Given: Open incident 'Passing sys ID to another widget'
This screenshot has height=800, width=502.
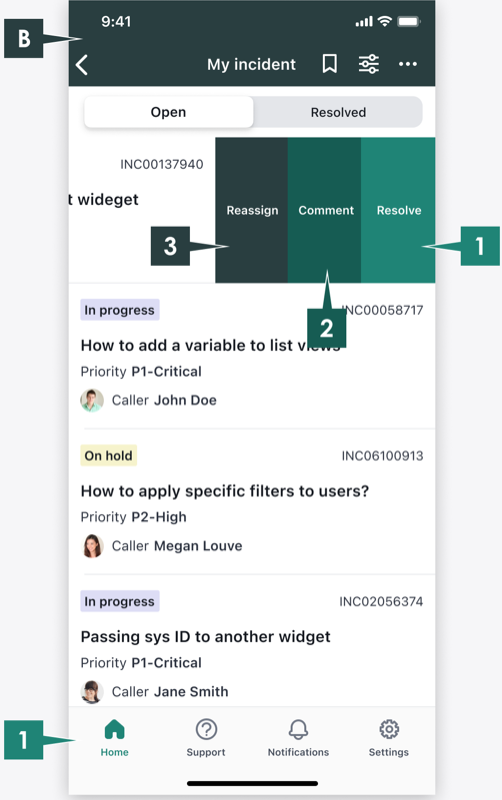Looking at the screenshot, I should pyautogui.click(x=252, y=641).
